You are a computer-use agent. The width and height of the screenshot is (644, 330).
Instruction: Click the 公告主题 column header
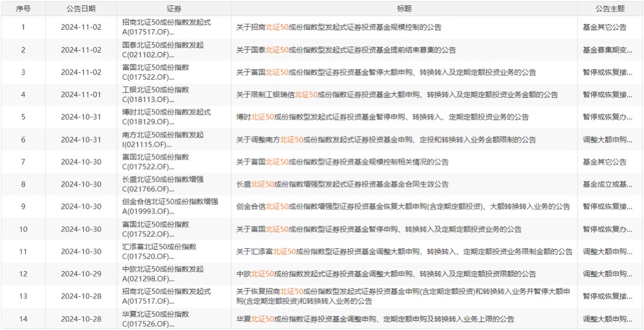(610, 9)
